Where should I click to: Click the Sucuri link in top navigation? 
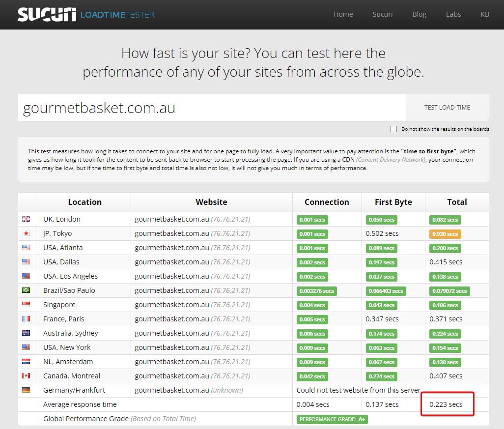coord(382,14)
